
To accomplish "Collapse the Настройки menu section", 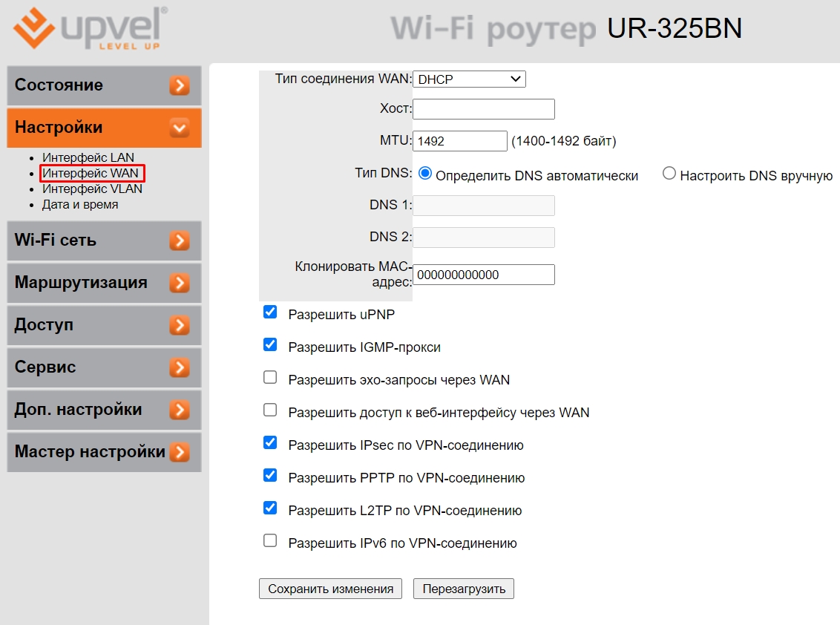I will pyautogui.click(x=104, y=128).
